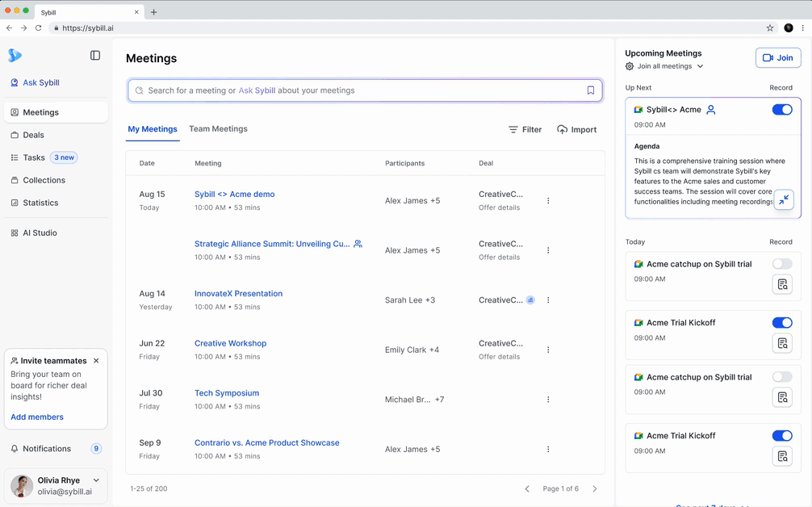Click the settings gear beside Join all meetings
812x507 pixels.
point(630,66)
